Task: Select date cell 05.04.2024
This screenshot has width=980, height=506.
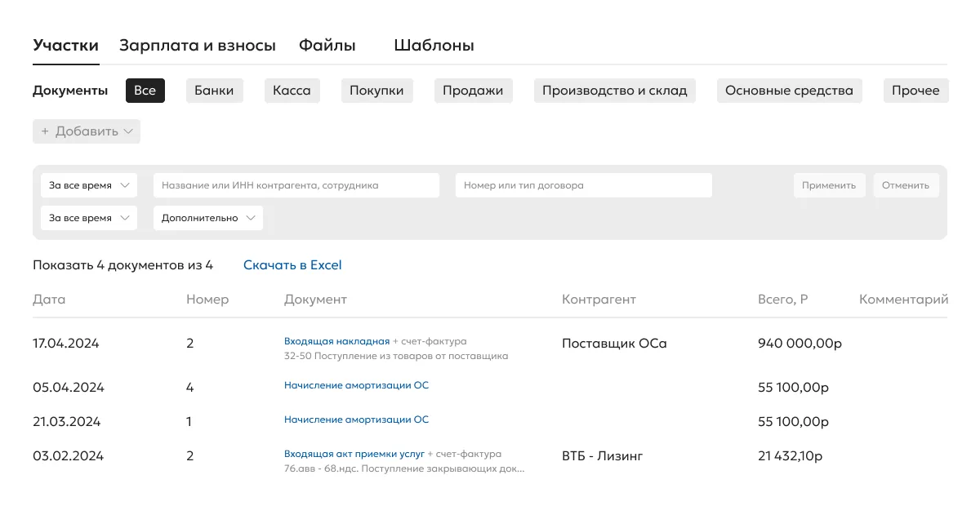Action: (69, 388)
